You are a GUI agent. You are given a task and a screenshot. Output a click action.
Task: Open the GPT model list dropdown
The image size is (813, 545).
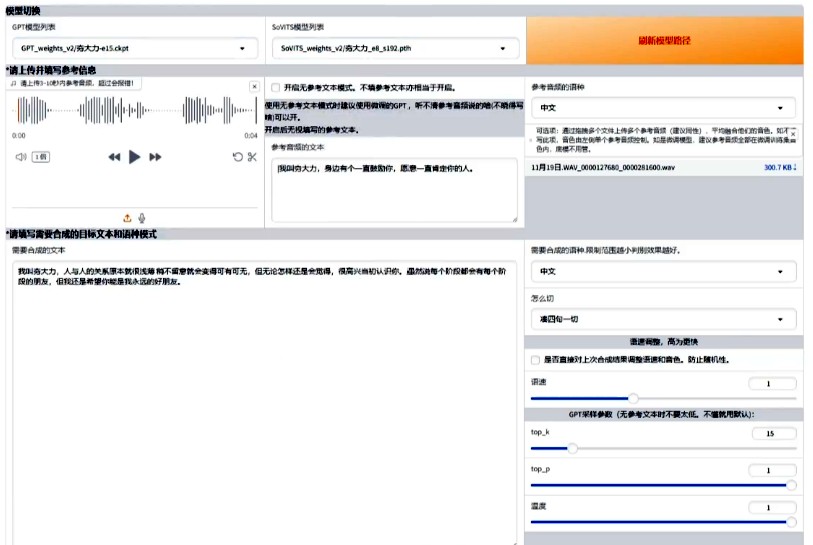pyautogui.click(x=134, y=48)
